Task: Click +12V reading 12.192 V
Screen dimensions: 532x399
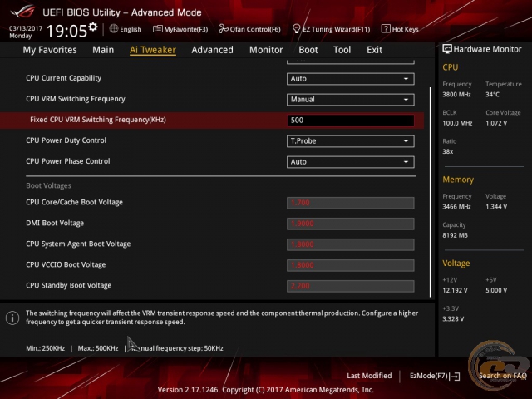Action: click(455, 290)
